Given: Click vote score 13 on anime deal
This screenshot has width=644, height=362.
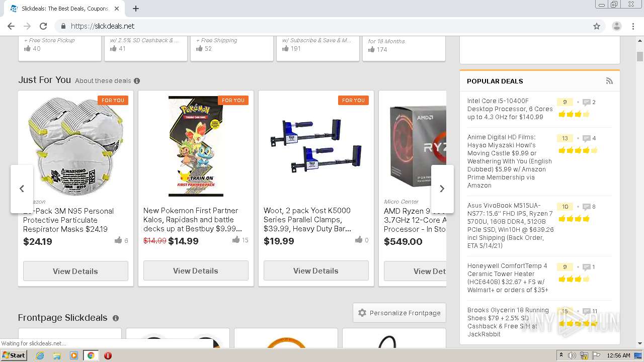Looking at the screenshot, I should tap(565, 138).
